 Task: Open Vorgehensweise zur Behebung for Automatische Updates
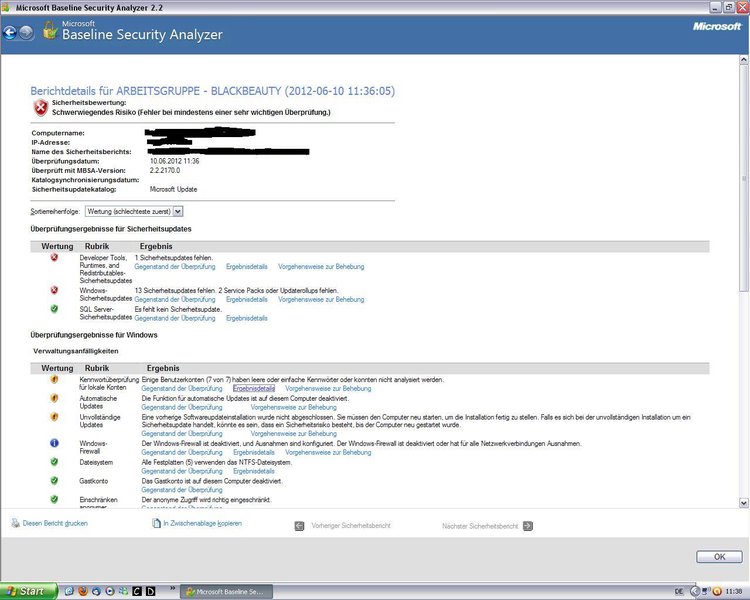coord(294,407)
